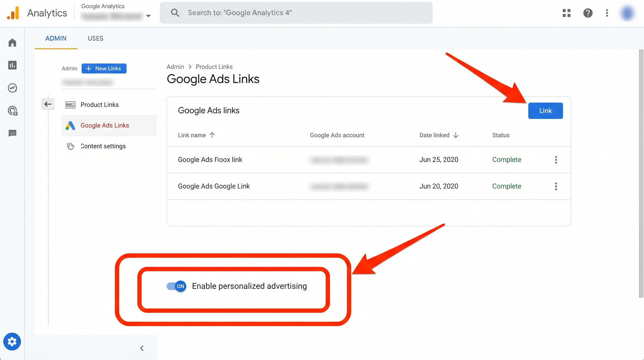Click the Admin breadcrumb link
Screen dimensions: 644x360
coord(175,67)
